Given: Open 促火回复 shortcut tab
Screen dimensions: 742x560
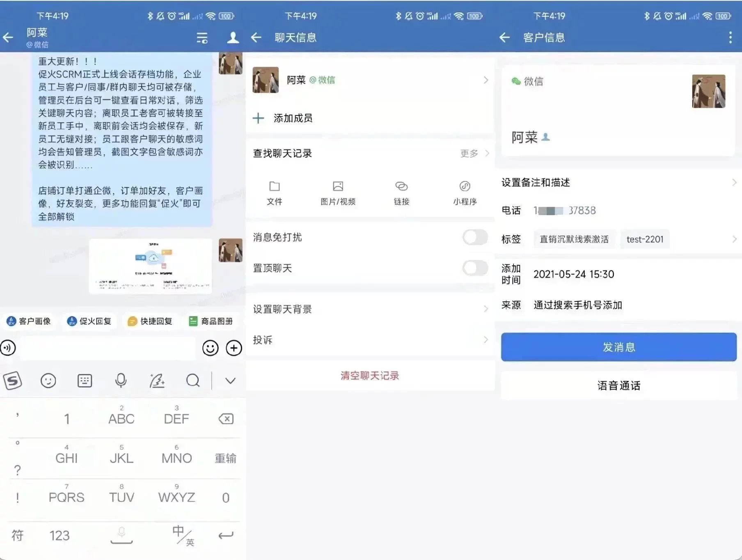Looking at the screenshot, I should [x=89, y=321].
